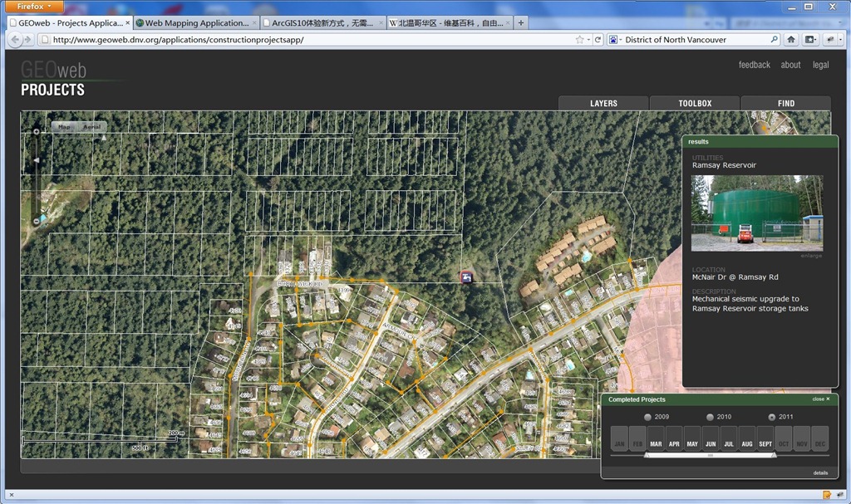Click the project marker icon on the map

point(467,277)
